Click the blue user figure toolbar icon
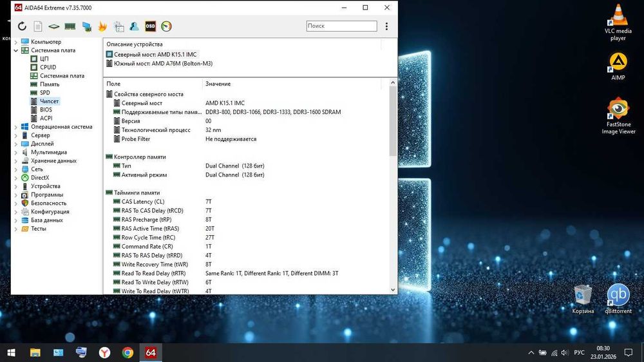The image size is (644, 362). coord(135,26)
